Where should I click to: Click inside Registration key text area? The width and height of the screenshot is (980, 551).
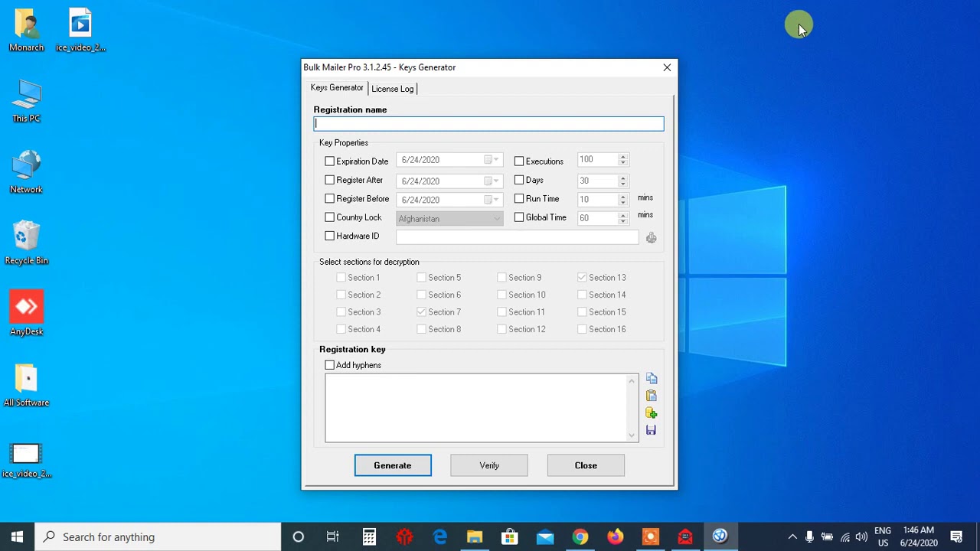pos(475,408)
